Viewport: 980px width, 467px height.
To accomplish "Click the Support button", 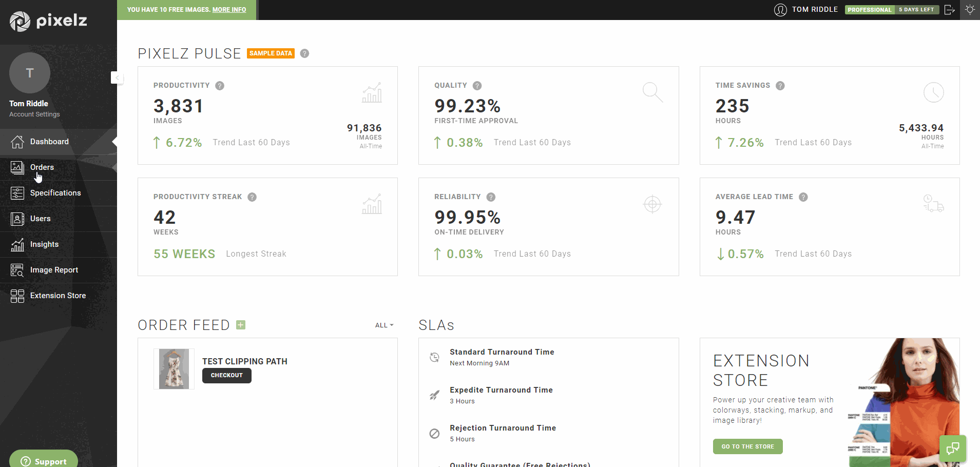I will click(x=44, y=459).
